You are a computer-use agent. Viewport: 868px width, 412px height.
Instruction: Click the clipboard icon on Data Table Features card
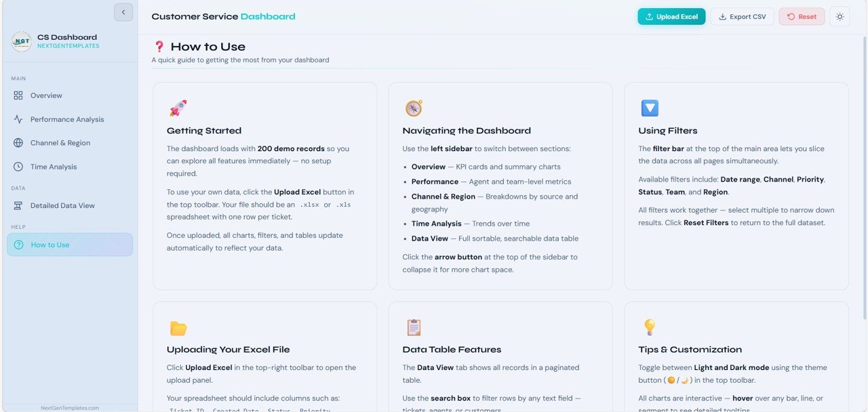413,327
